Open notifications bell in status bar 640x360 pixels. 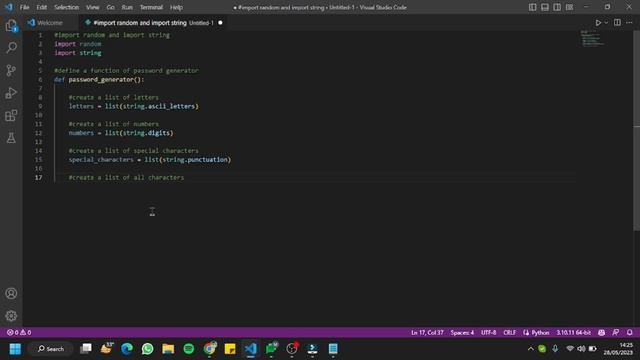630,333
